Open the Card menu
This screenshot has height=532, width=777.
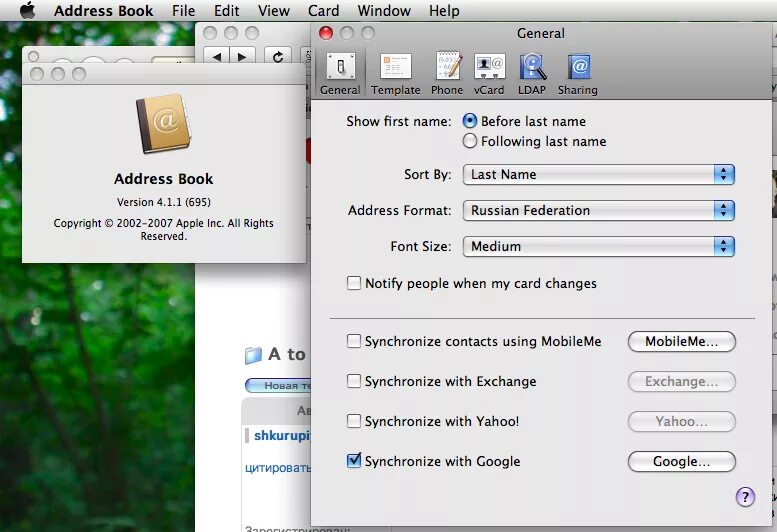click(x=324, y=10)
